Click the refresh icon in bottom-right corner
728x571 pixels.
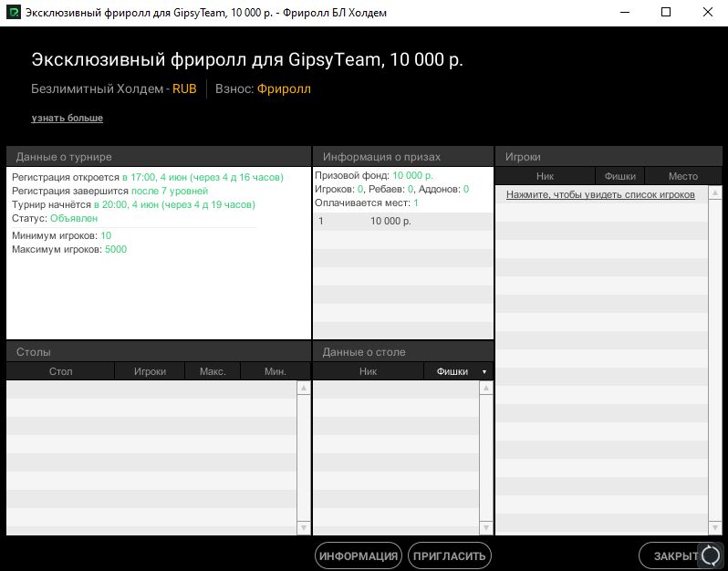tap(710, 555)
